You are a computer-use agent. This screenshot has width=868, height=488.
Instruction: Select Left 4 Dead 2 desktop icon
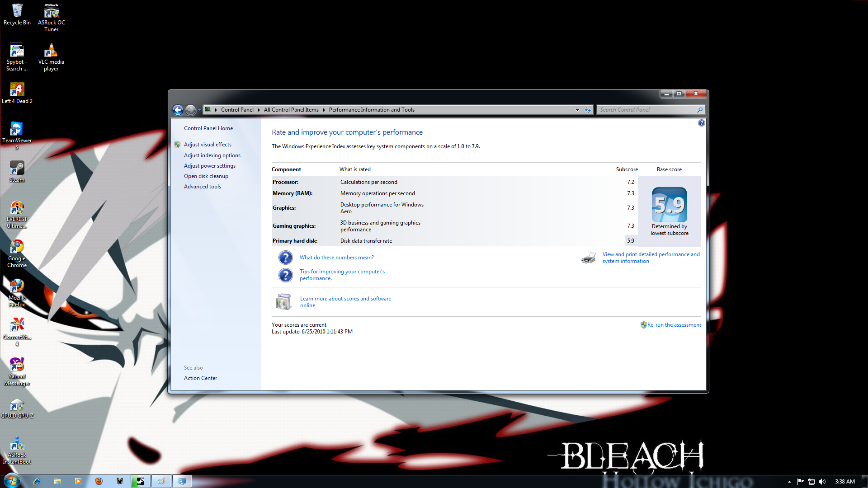17,93
